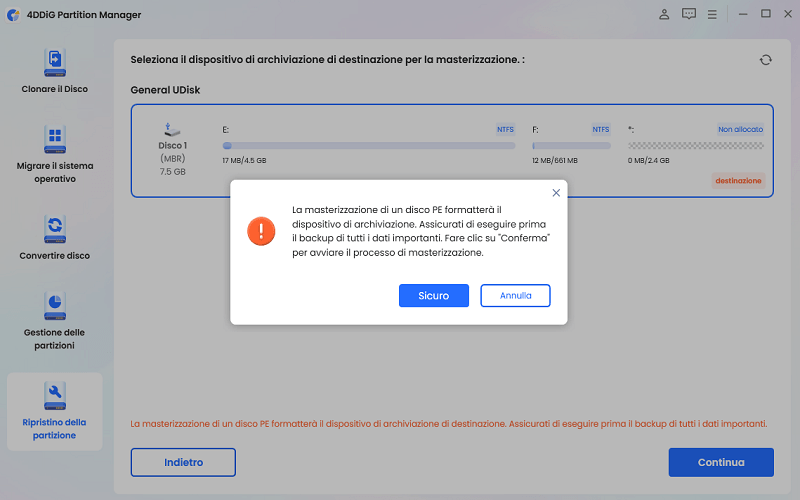Click the 0 MB/2.4 GB size text
Image resolution: width=800 pixels, height=500 pixels.
(648, 160)
